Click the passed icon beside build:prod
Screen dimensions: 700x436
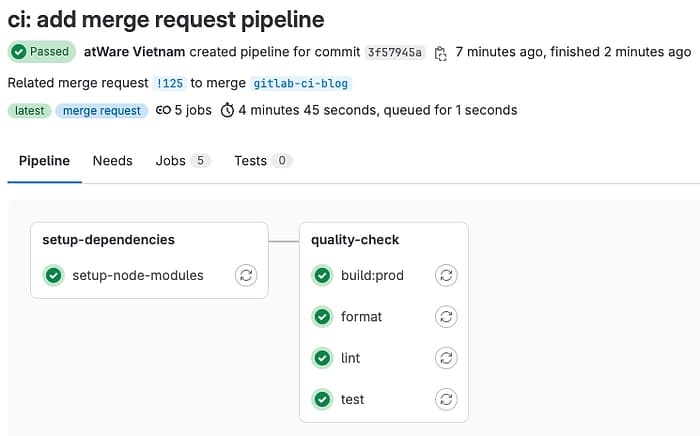[x=322, y=275]
